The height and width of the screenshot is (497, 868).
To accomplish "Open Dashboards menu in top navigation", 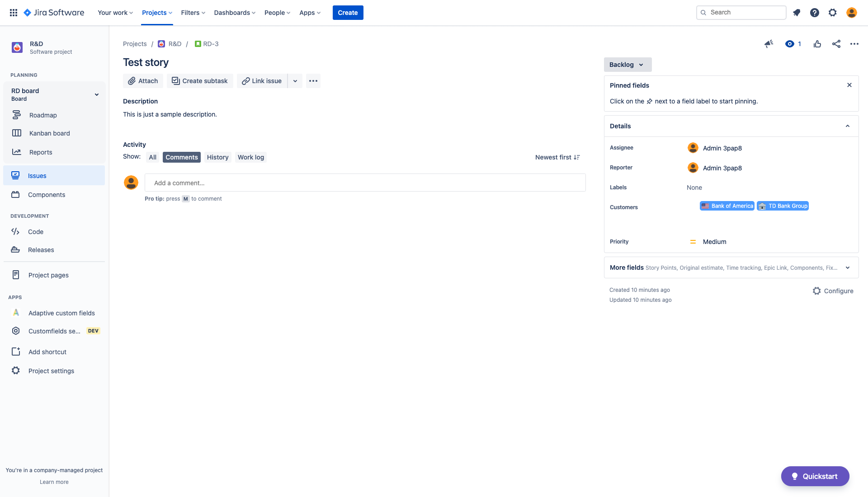I will 235,13.
